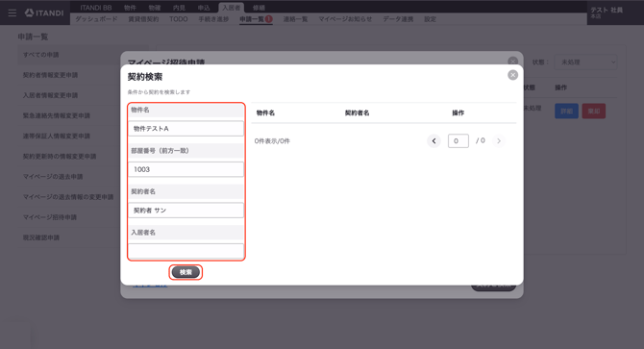This screenshot has width=644, height=349.
Task: Select the 入居者 top tab
Action: point(232,8)
